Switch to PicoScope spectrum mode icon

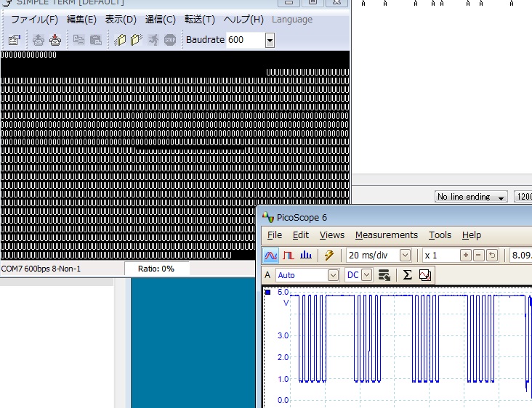tap(306, 255)
